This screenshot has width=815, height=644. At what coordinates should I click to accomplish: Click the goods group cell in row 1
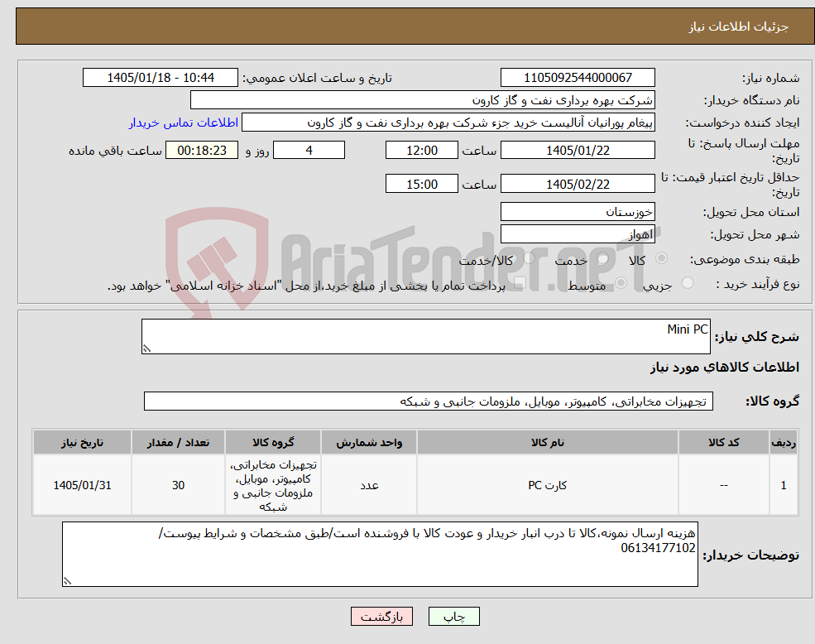pyautogui.click(x=273, y=485)
